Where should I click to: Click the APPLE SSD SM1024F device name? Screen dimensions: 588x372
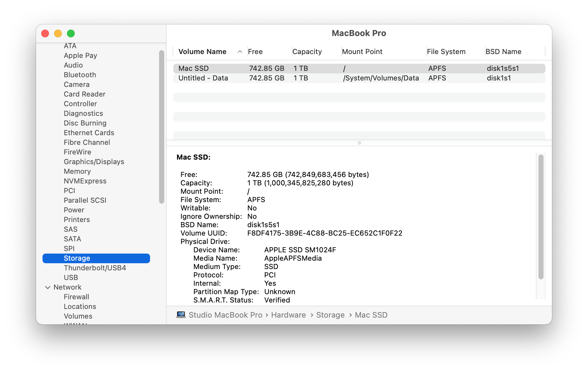[x=300, y=250]
